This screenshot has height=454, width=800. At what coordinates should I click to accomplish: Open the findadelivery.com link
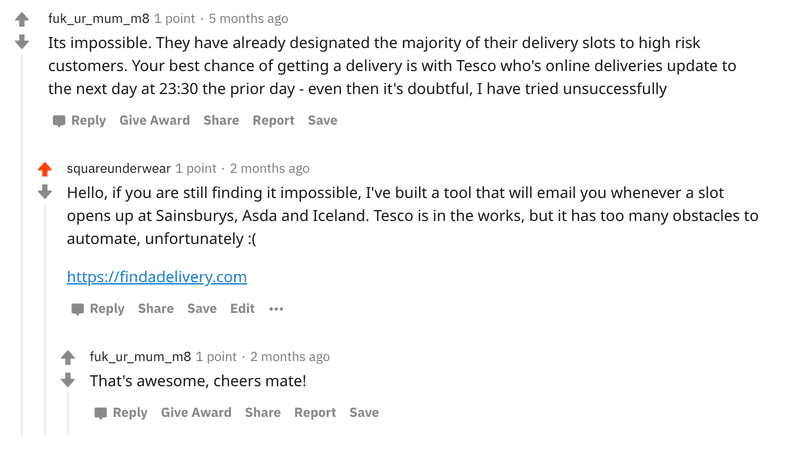(157, 277)
